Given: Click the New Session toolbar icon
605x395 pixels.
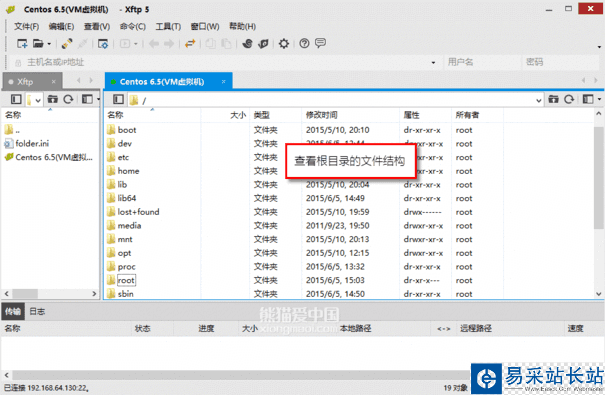Looking at the screenshot, I should coord(22,44).
